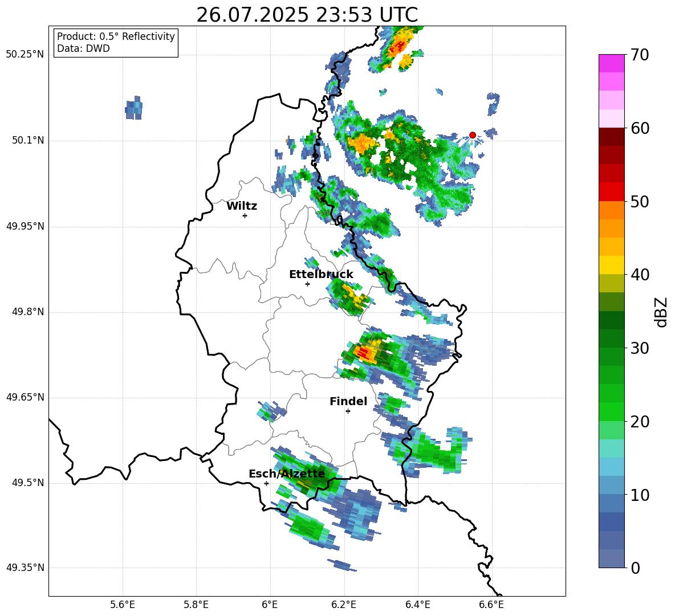Click the 0 tick on colorbar
The width and height of the screenshot is (675, 616).
pos(635,568)
